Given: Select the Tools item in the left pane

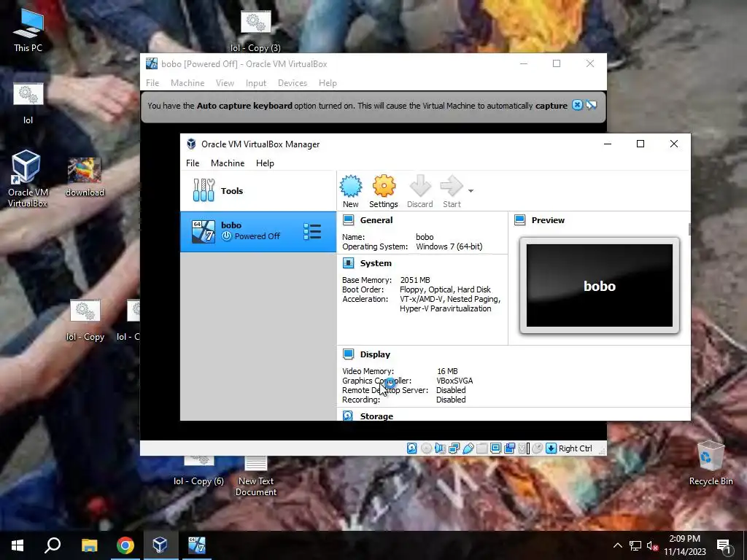Looking at the screenshot, I should click(x=258, y=190).
